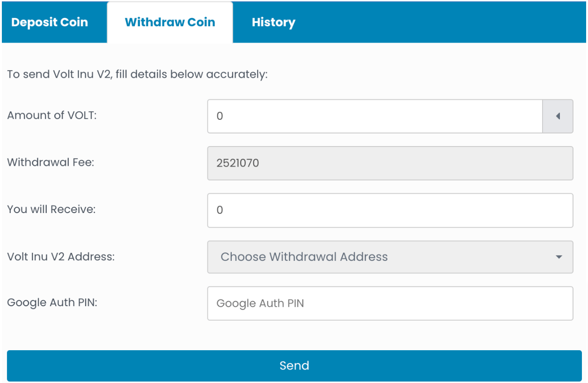Screen dimensions: 588x383
Task: Select the Withdraw Coin tab
Action: tap(170, 22)
